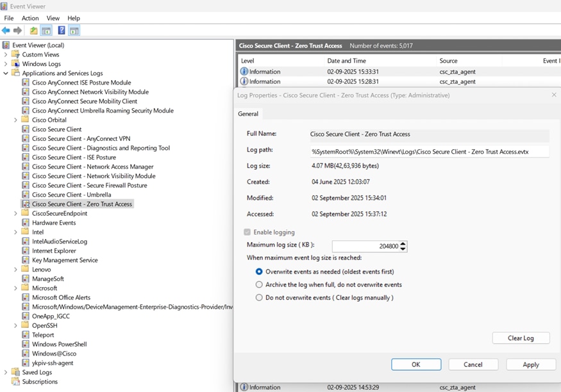Select Cisco Secure Client - AnyConnect VPN log
561x392 pixels.
pyautogui.click(x=81, y=138)
